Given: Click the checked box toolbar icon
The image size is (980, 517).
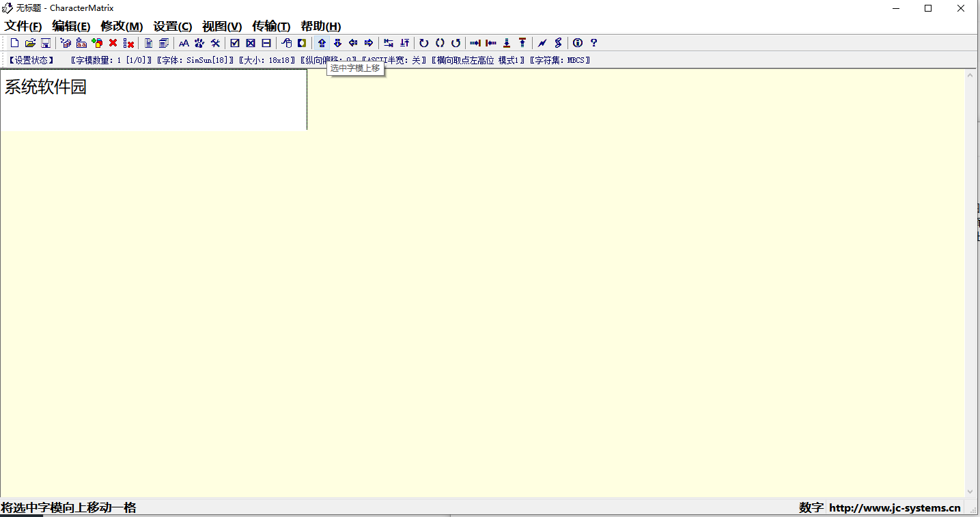Looking at the screenshot, I should click(x=235, y=43).
